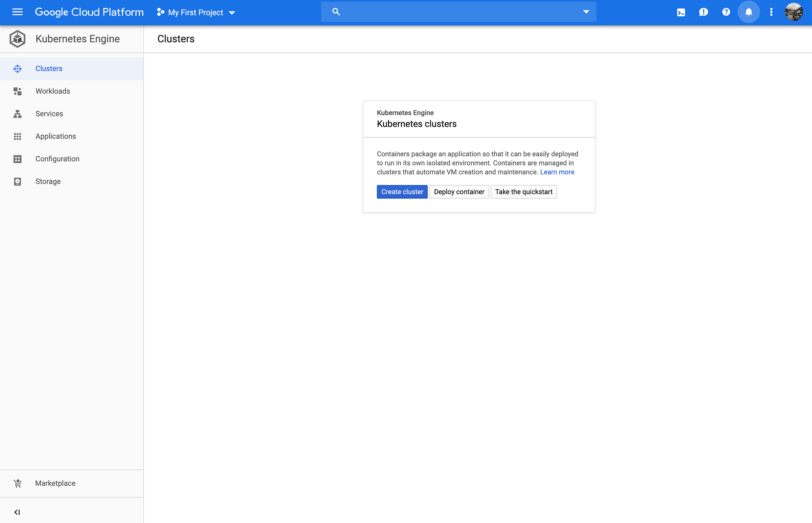Screen dimensions: 812x523
Task: Click the Services sidebar icon
Action: (17, 114)
